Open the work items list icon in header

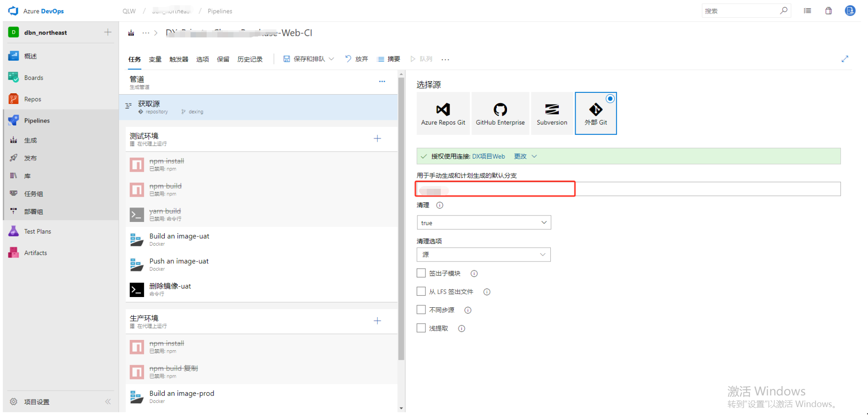point(807,11)
